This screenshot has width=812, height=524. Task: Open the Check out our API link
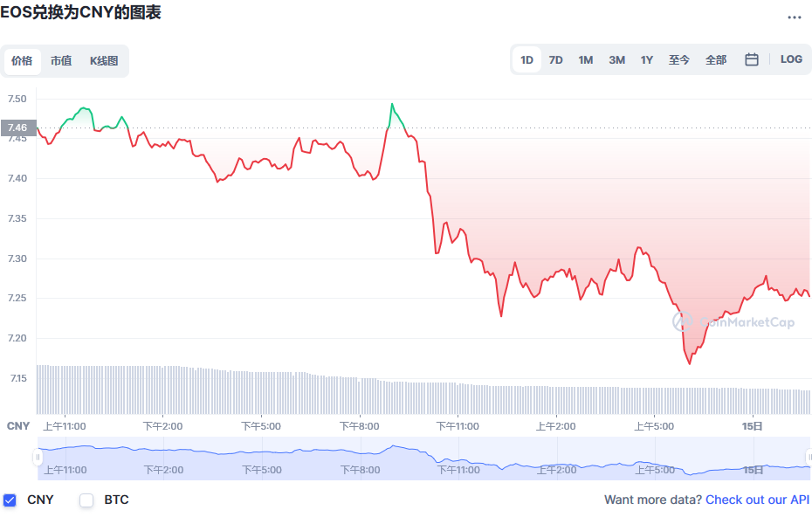coord(757,500)
